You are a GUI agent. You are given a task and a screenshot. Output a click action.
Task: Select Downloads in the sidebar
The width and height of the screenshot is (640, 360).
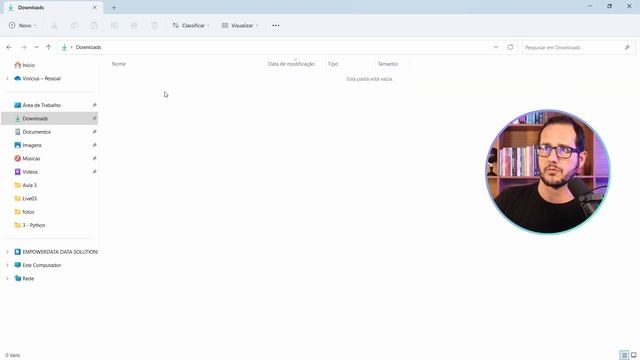49,118
